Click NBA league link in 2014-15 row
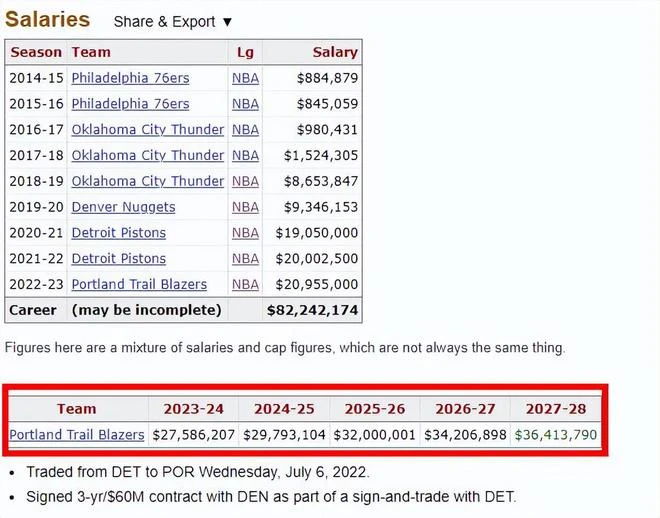This screenshot has width=660, height=518. click(x=245, y=78)
